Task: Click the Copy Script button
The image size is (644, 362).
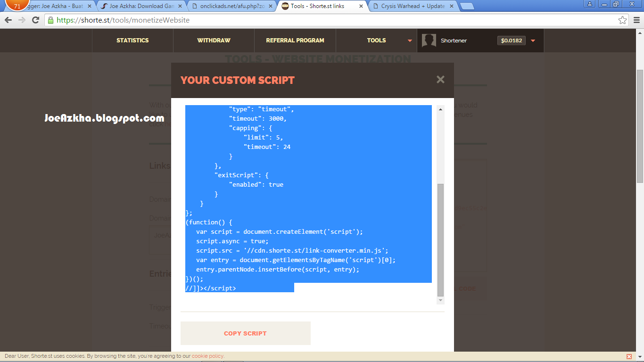Action: pyautogui.click(x=245, y=333)
